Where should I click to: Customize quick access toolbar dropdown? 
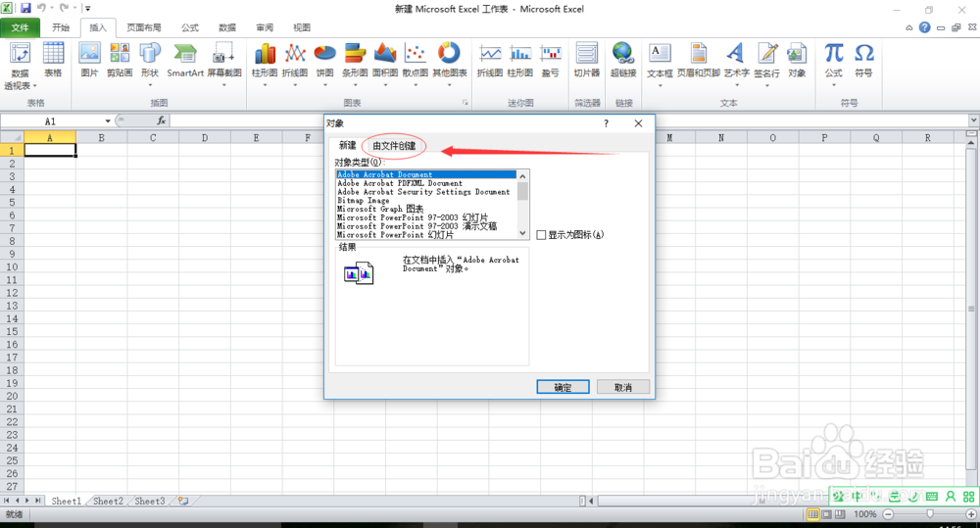click(87, 8)
